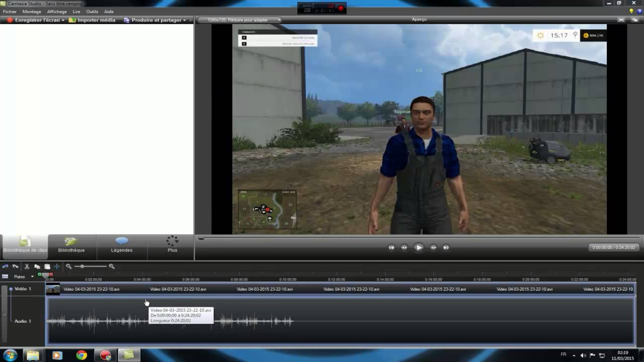The width and height of the screenshot is (644, 362).
Task: Click the yellow light bulb tips icon
Action: click(631, 11)
